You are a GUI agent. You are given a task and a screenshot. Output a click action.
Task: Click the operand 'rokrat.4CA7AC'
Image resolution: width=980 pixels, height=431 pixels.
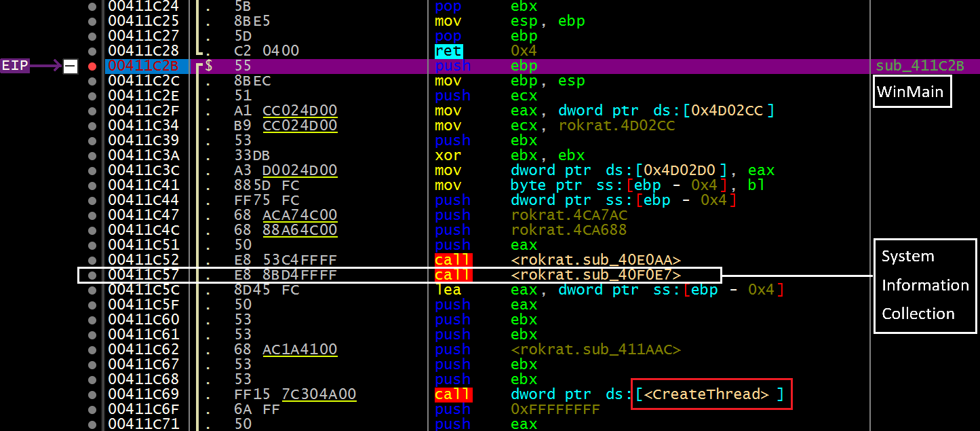pos(569,215)
